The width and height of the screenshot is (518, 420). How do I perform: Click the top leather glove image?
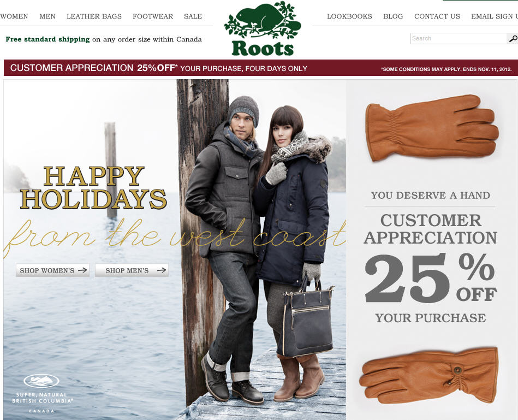point(432,127)
